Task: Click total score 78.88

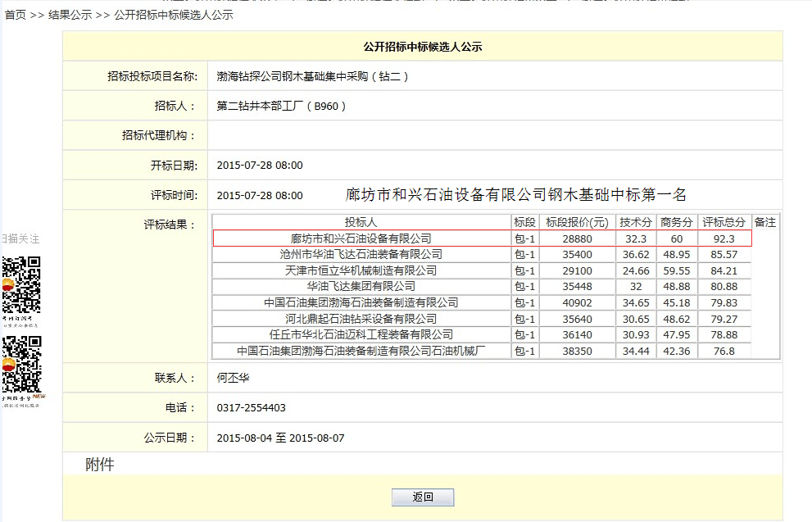Action: pos(724,335)
